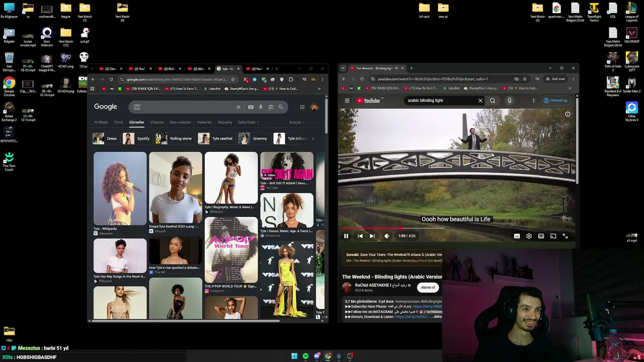Select the VALORANT desktop shortcut
The width and height of the screenshot is (644, 362).
pyautogui.click(x=632, y=36)
